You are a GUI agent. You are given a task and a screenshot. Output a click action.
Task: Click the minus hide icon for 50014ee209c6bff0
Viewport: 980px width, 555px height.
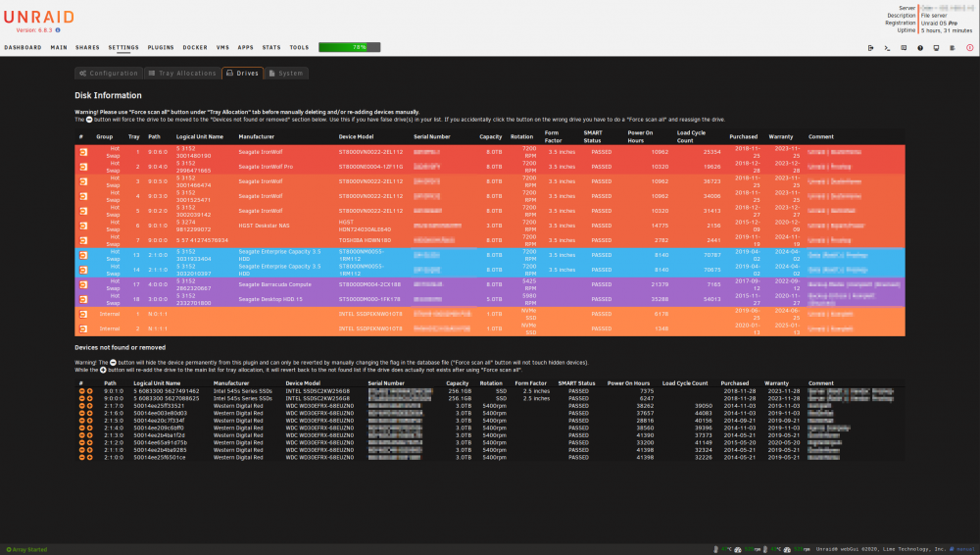(81, 428)
